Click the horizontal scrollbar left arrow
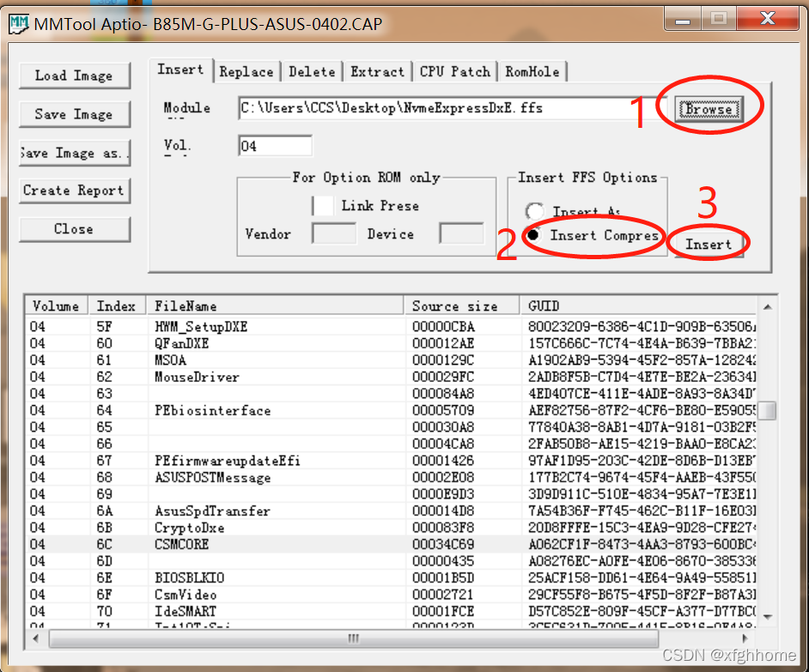This screenshot has width=809, height=672. (35, 639)
